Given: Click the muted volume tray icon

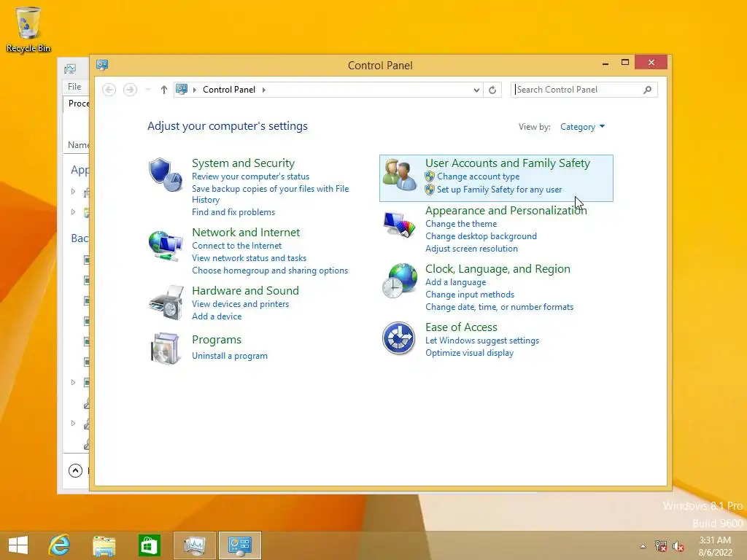Looking at the screenshot, I should tap(678, 545).
